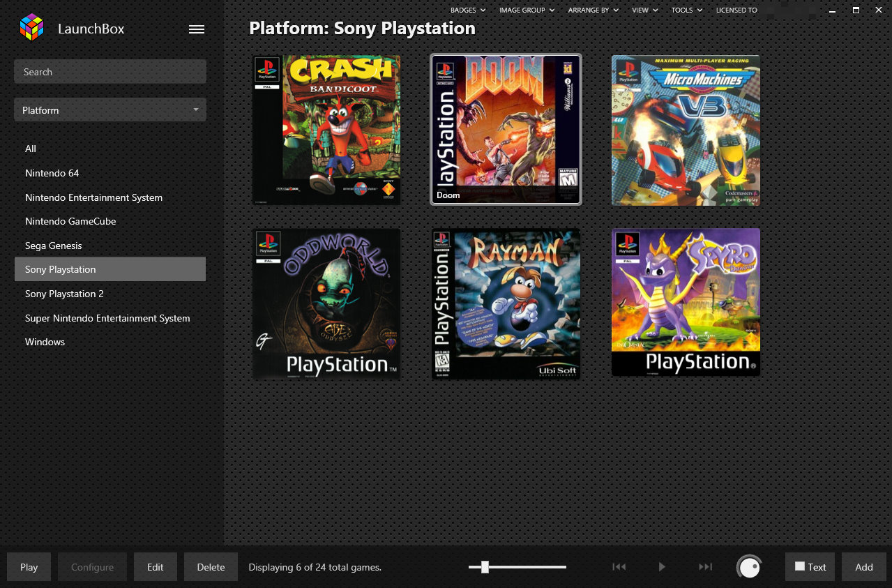The image size is (892, 588).
Task: Select Super Nintendo Entertainment System platform
Action: 110,318
